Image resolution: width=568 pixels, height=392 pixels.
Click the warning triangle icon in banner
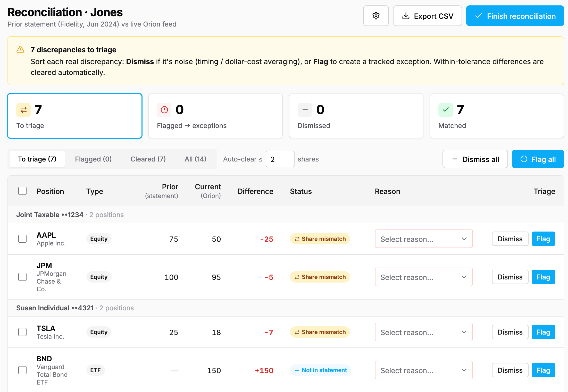pyautogui.click(x=20, y=49)
